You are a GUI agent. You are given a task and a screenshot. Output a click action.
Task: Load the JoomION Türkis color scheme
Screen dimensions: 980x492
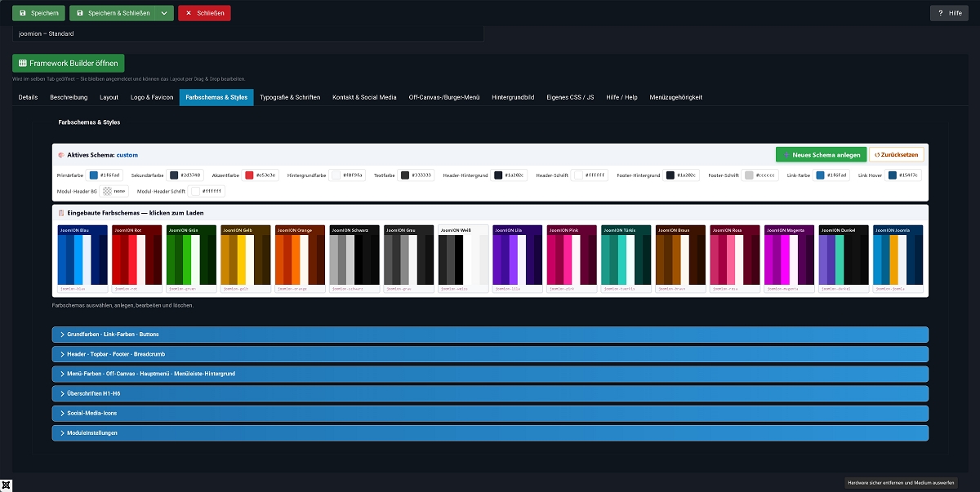626,259
